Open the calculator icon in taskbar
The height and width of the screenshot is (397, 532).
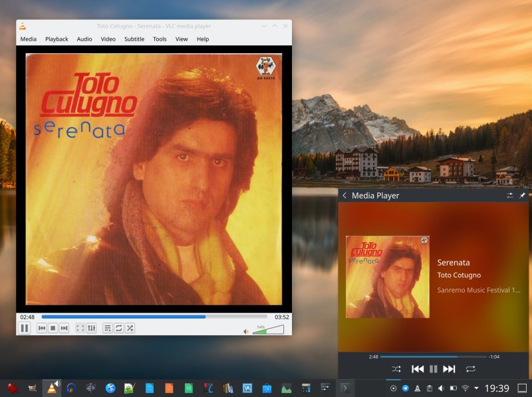click(306, 388)
